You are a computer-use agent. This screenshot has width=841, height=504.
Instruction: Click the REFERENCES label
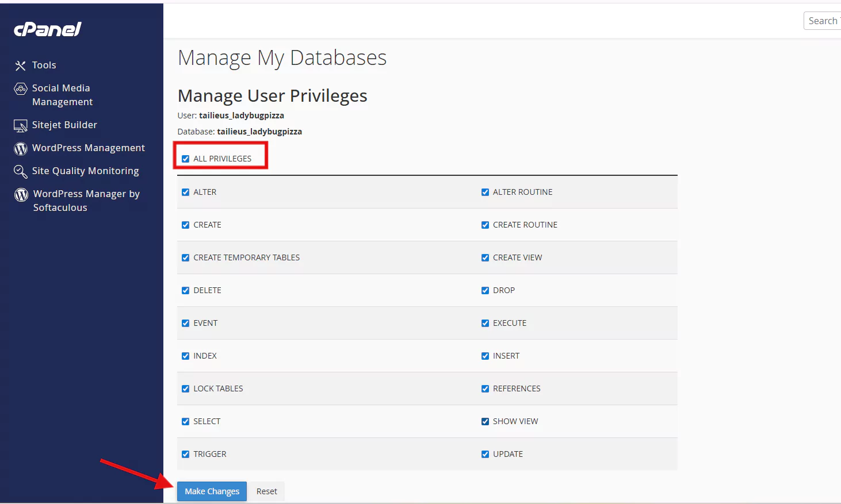(x=517, y=388)
